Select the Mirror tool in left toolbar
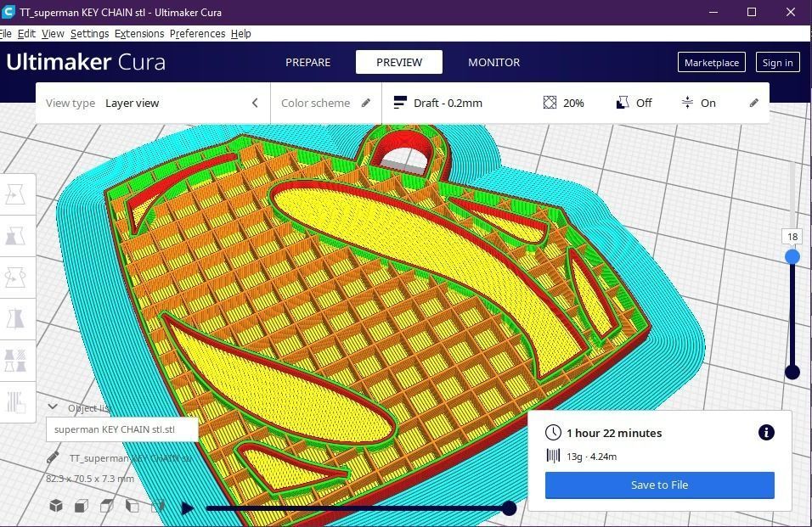Image resolution: width=812 pixels, height=527 pixels. point(15,319)
